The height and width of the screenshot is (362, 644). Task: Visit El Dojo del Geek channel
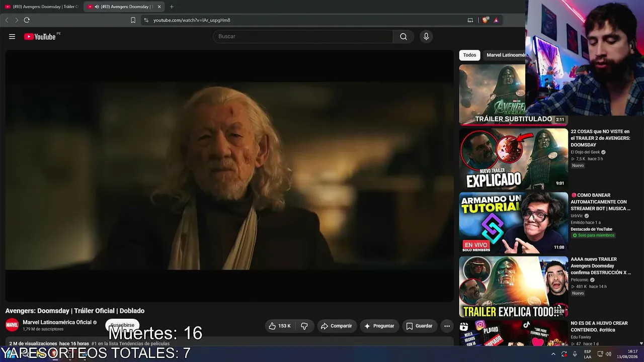coord(585,152)
